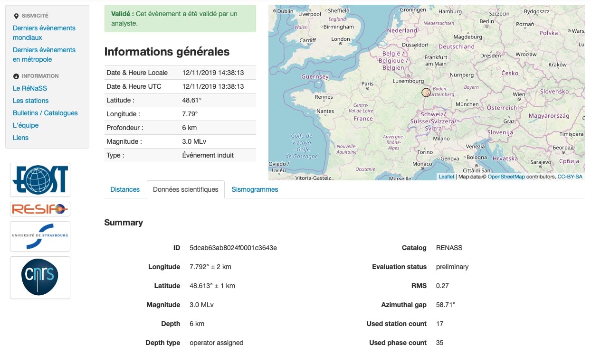
Task: Go to Derniers évènements en métropole
Action: 44,55
